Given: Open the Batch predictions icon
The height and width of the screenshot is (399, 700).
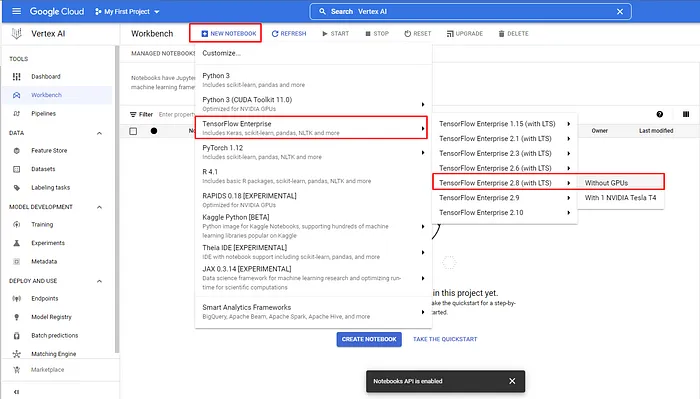Looking at the screenshot, I should (17, 336).
